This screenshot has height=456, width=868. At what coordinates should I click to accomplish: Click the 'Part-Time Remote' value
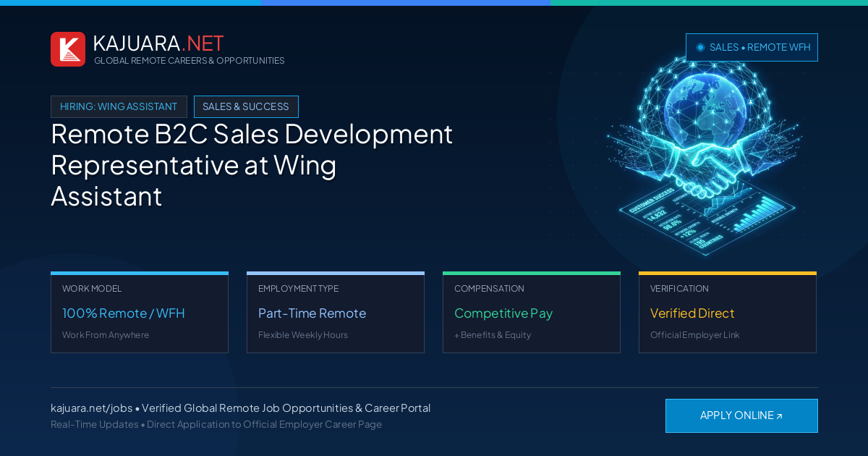[x=312, y=313]
